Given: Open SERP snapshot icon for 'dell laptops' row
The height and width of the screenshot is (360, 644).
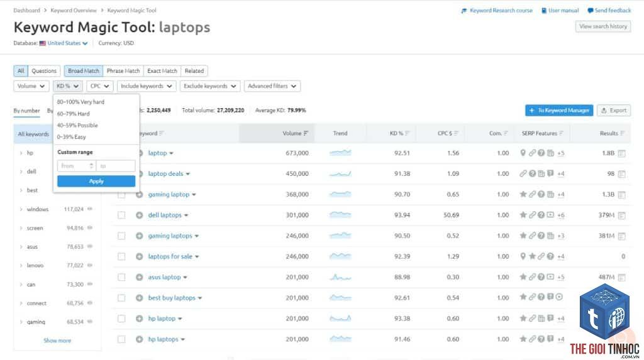Looking at the screenshot, I should coord(622,215).
